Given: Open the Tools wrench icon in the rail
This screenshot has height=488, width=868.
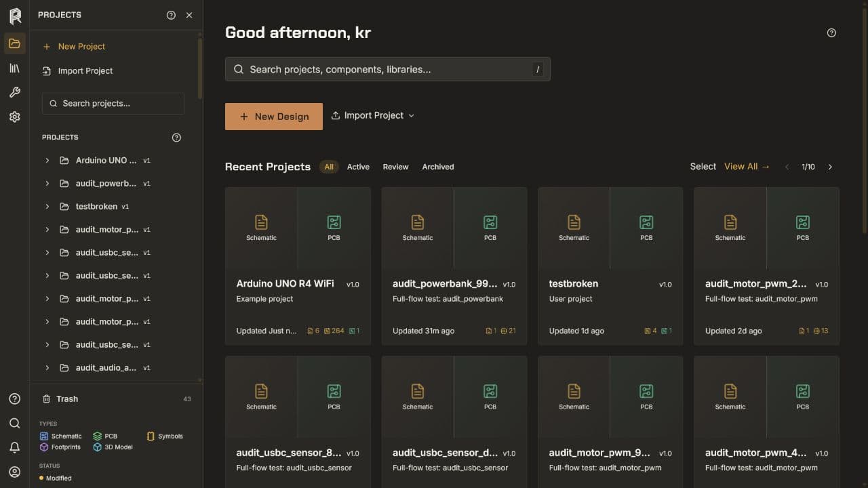Looking at the screenshot, I should 15,93.
